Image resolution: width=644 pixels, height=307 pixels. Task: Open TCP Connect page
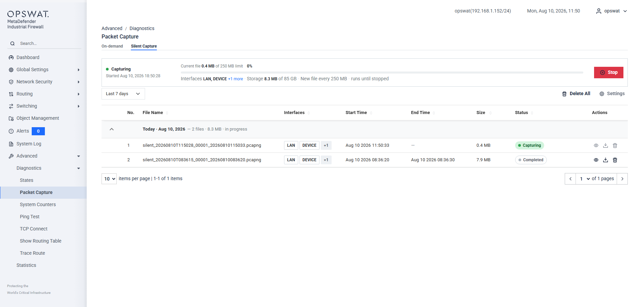34,229
